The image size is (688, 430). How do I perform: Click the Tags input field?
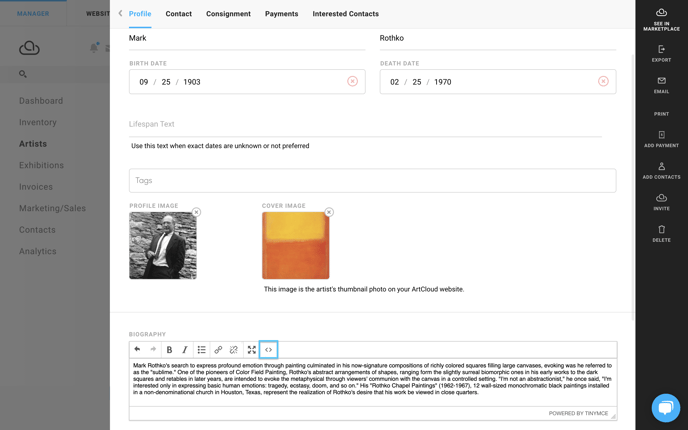[373, 180]
